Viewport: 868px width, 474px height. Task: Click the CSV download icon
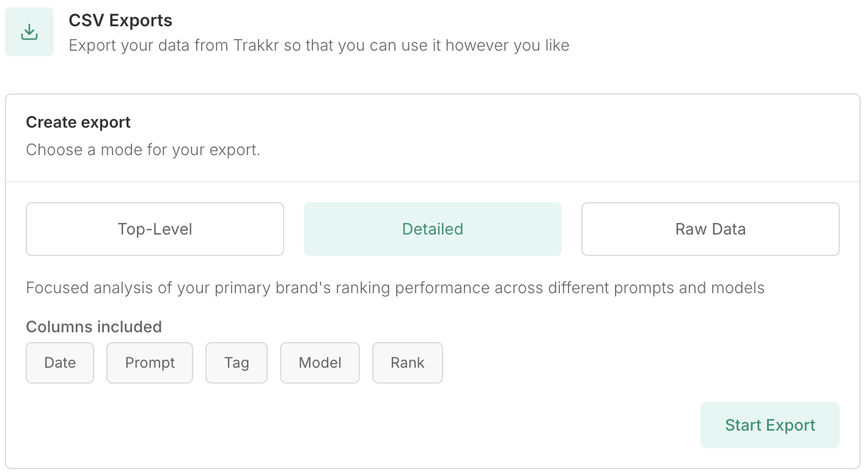tap(29, 32)
